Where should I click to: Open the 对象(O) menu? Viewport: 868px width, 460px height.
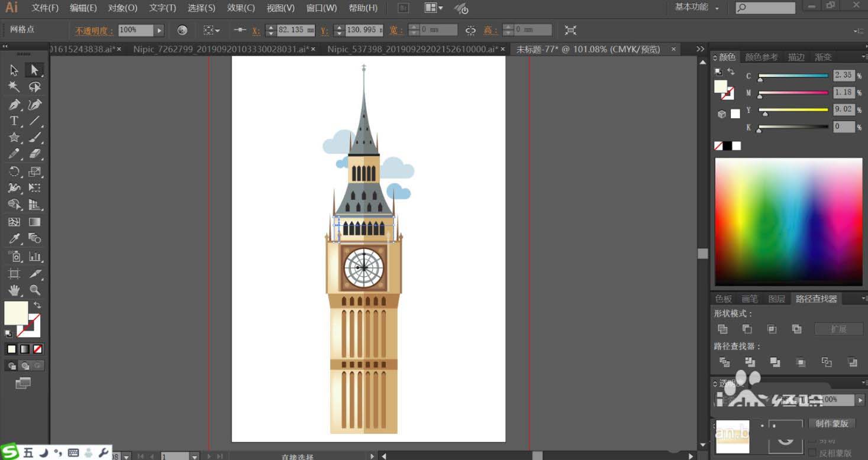click(122, 8)
